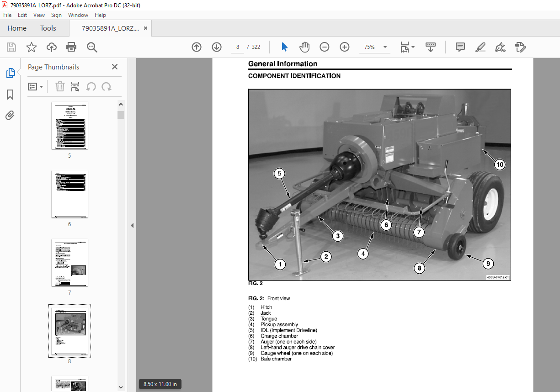Open the Help menu
This screenshot has width=560, height=392.
point(100,15)
